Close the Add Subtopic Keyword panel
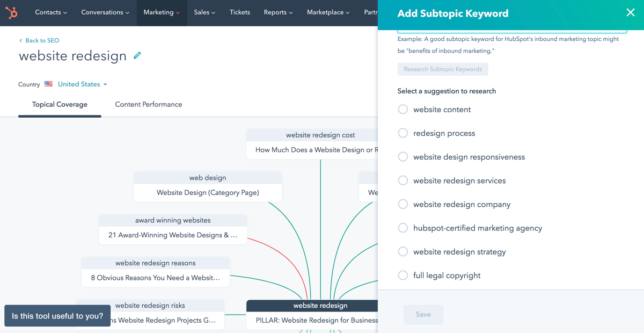Screen dimensions: 644x333 tap(631, 12)
